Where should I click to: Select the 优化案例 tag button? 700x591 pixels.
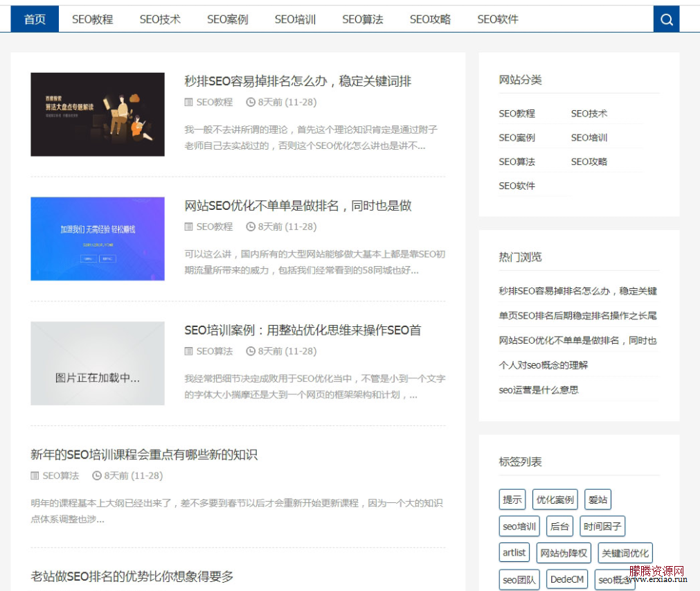(555, 500)
